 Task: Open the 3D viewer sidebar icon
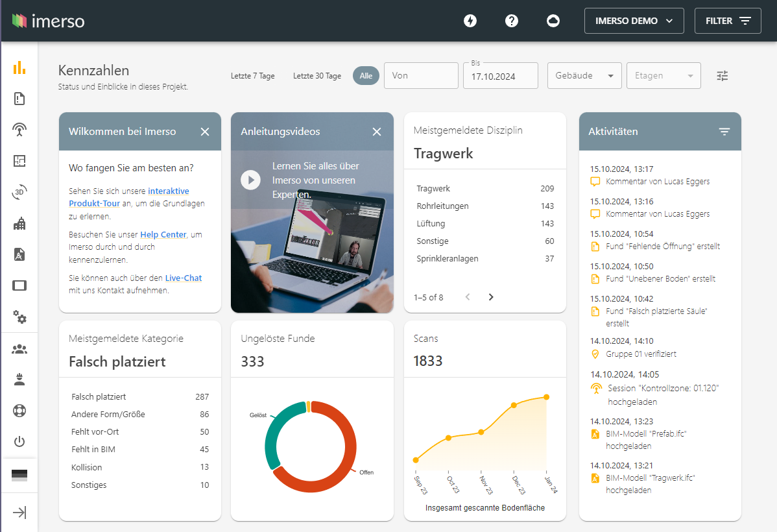pos(19,192)
